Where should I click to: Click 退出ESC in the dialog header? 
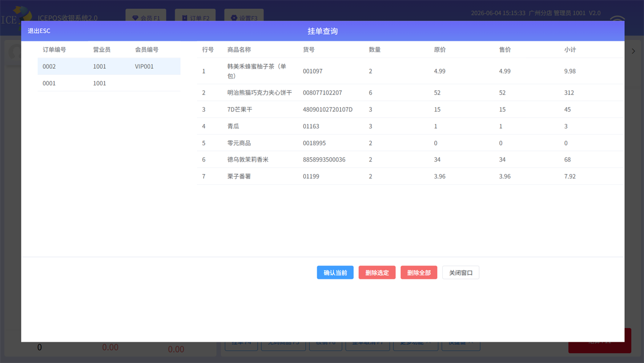[39, 31]
